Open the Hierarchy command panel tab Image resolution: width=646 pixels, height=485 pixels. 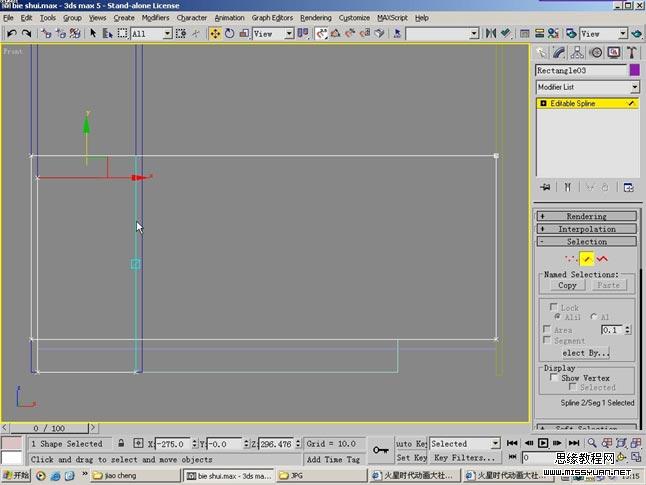[x=577, y=52]
